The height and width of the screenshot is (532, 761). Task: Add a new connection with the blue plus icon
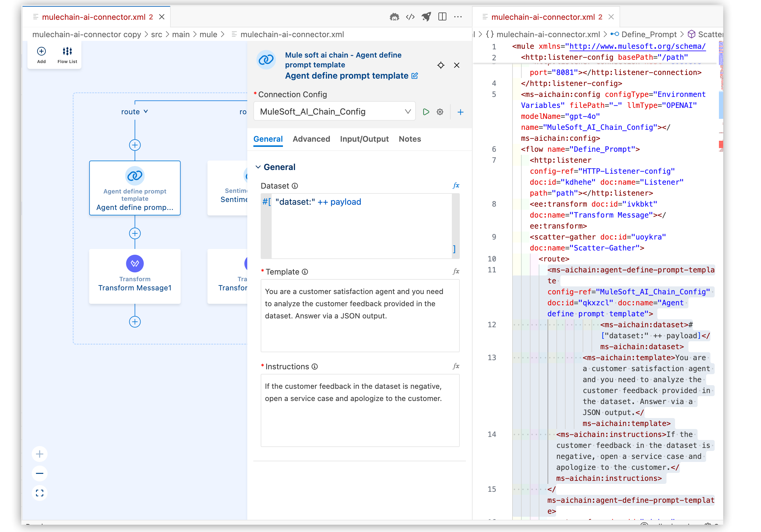pos(461,112)
